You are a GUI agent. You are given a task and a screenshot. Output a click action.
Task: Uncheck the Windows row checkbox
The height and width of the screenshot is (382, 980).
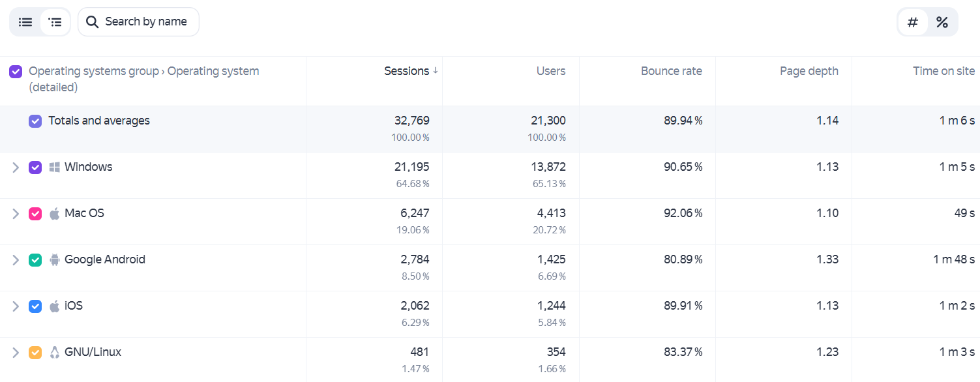35,168
